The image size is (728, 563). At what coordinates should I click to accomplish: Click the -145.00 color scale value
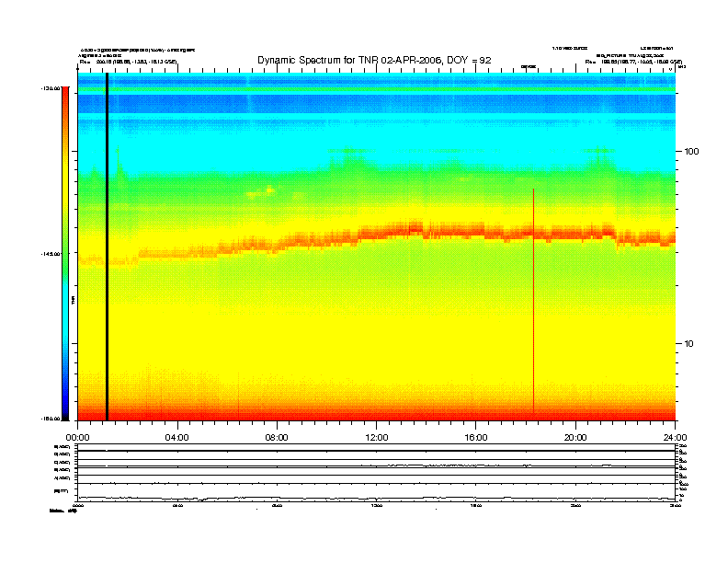[51, 254]
